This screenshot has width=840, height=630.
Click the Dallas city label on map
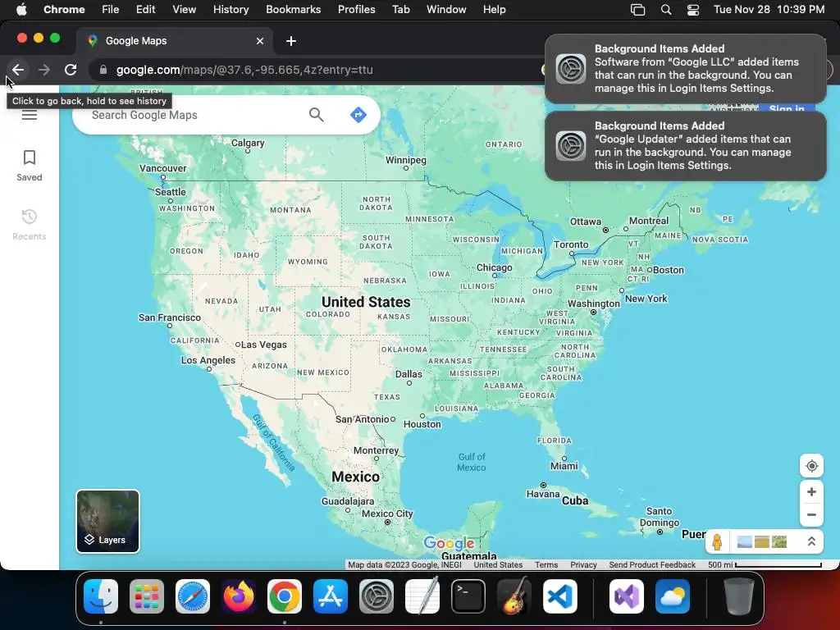tap(409, 374)
